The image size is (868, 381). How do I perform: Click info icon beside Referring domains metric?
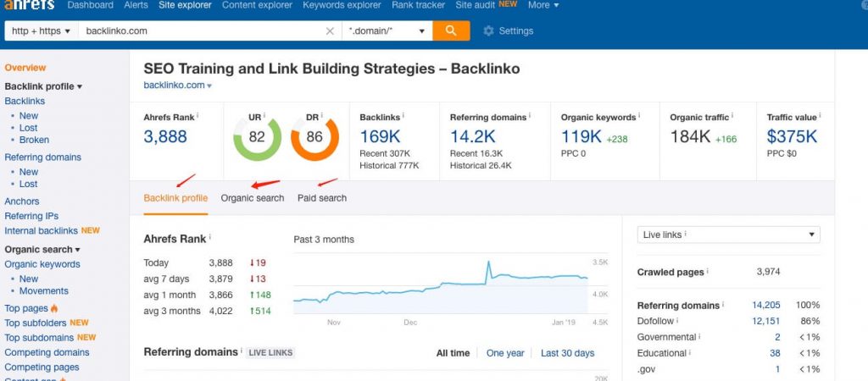click(530, 116)
